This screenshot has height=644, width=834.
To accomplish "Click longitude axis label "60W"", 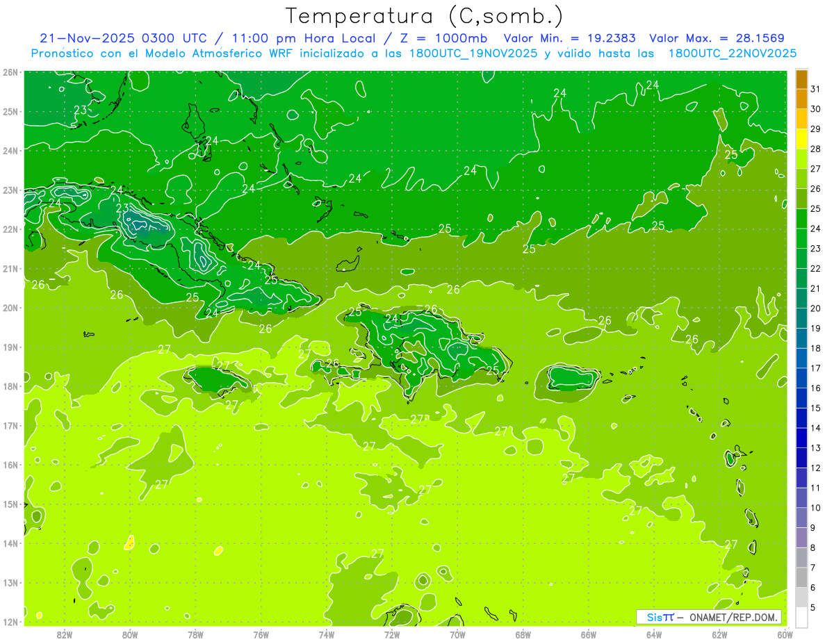I will [x=785, y=634].
